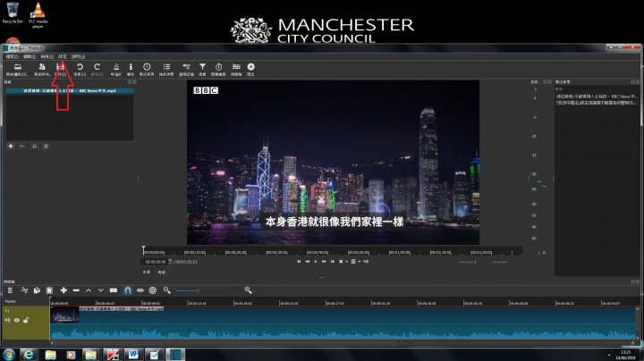Open Internet Explorer from taskbar
644x361 pixels.
point(29,355)
